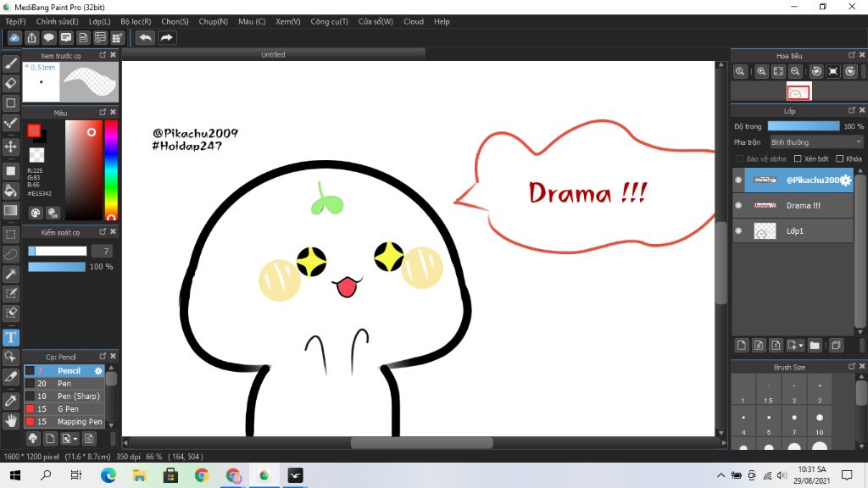Click the cloud save toolbar icon
Screen dimensions: 868x488
point(14,37)
